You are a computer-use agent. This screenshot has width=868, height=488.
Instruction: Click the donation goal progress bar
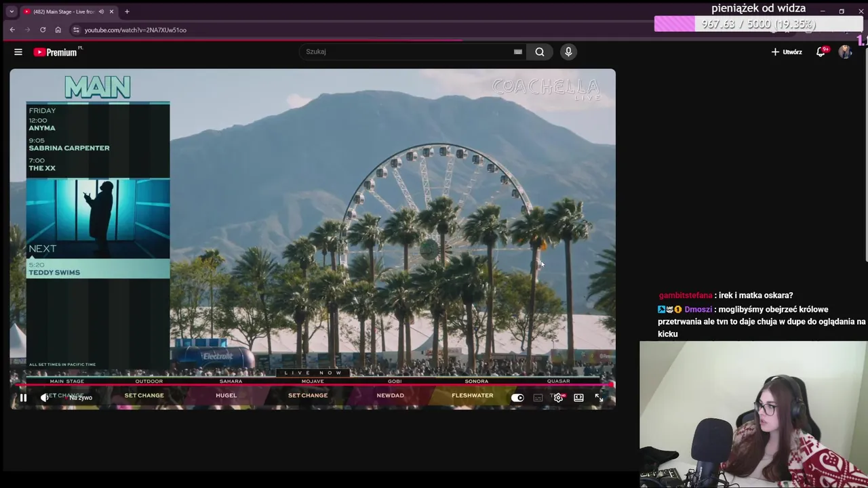tap(758, 24)
